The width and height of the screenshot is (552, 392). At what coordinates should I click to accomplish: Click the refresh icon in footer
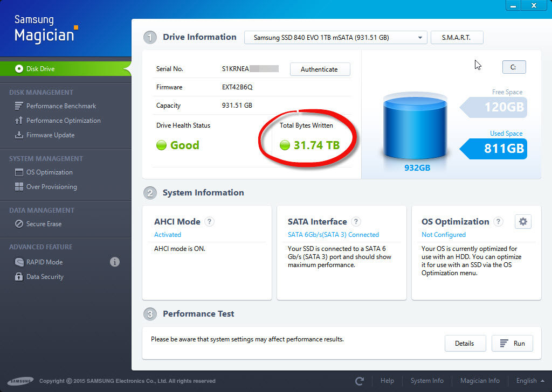[360, 381]
